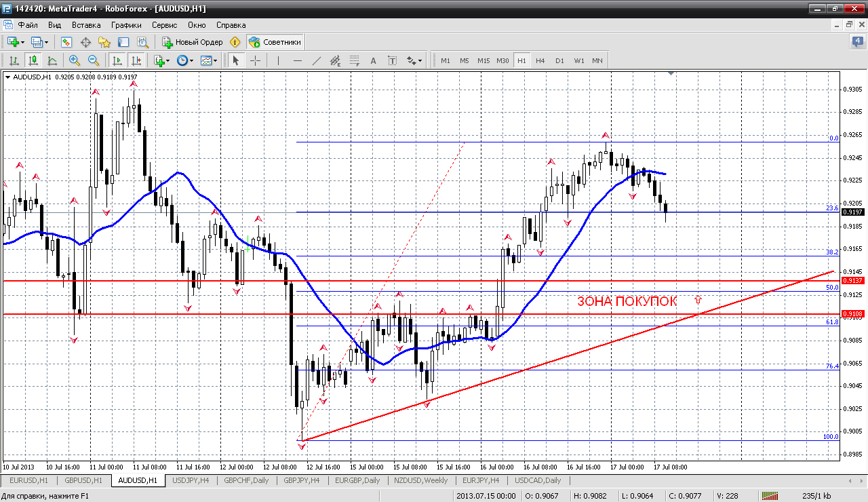Select the MN timeframe button

(x=597, y=60)
